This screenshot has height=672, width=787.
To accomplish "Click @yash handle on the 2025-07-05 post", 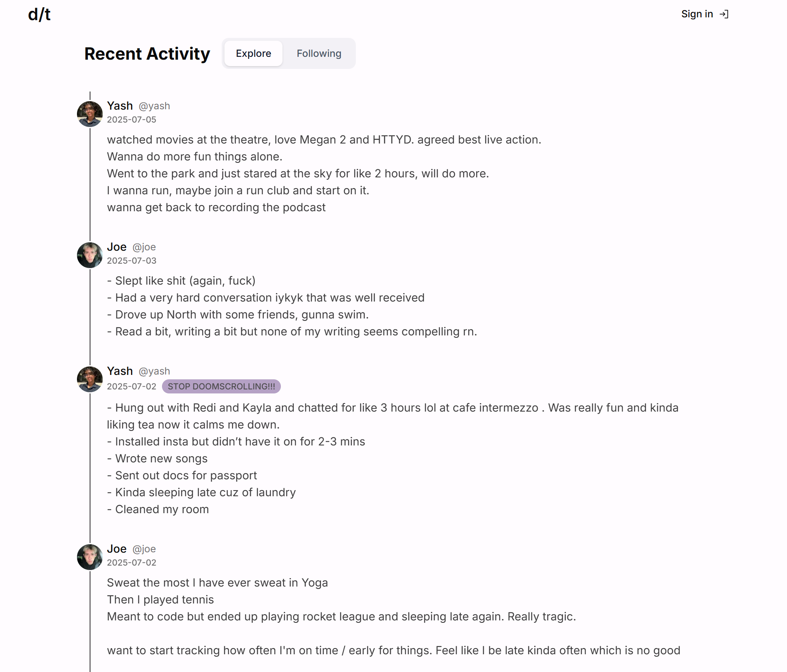I will coord(154,106).
